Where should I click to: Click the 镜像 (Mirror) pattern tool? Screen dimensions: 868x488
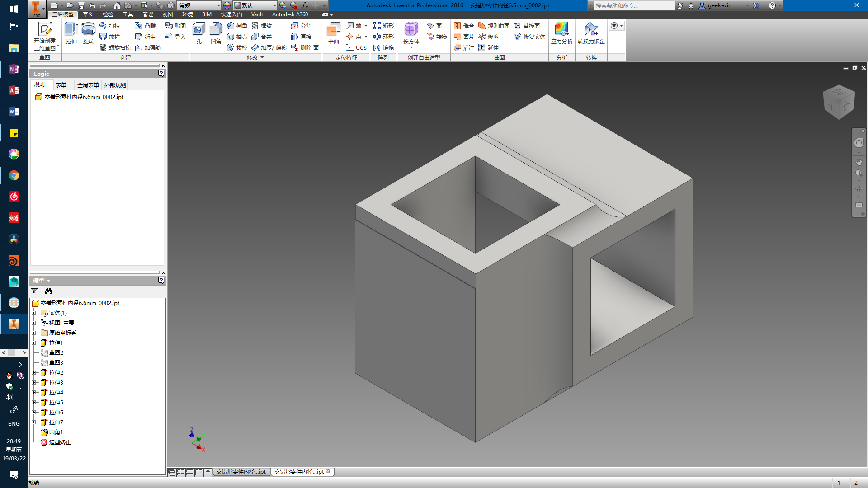pos(383,47)
